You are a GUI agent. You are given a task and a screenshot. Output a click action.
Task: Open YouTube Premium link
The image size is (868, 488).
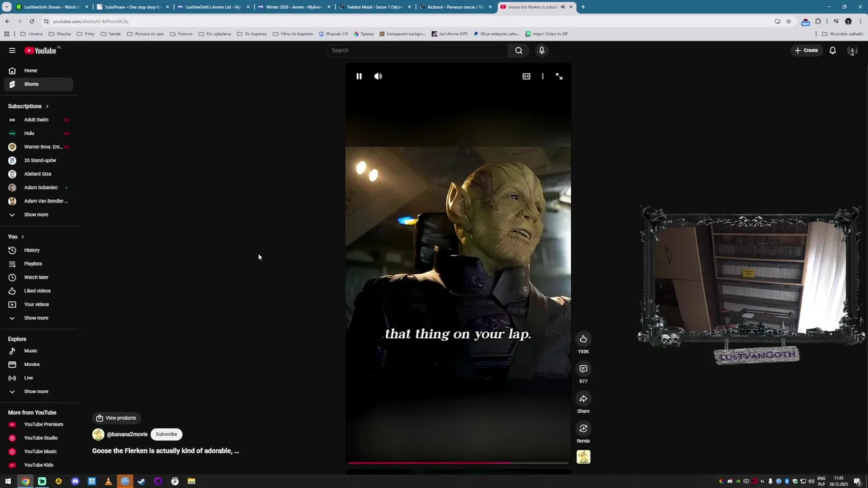pos(37,424)
